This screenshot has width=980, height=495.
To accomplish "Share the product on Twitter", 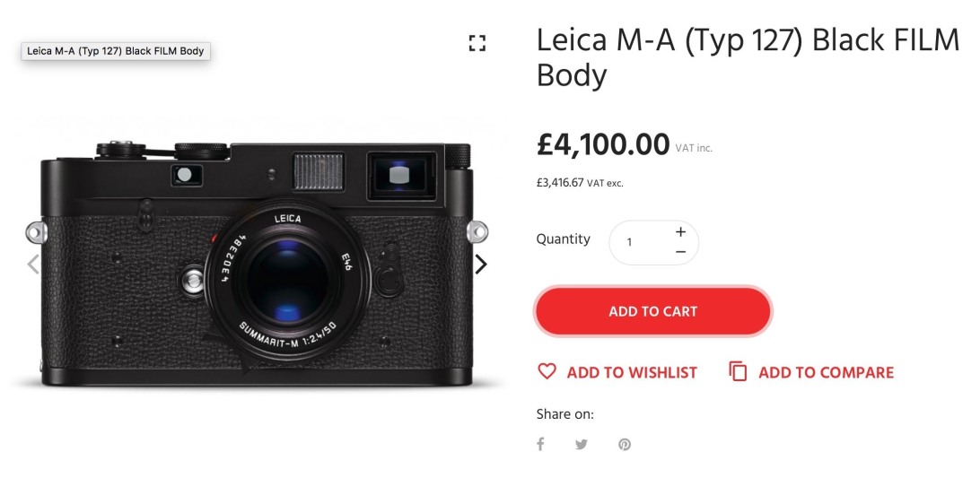I will click(582, 444).
